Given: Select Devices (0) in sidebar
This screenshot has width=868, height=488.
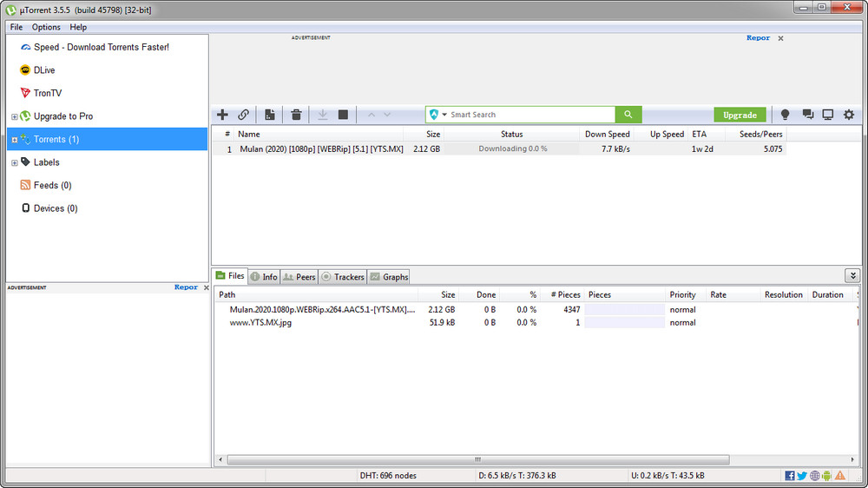Looking at the screenshot, I should click(56, 208).
